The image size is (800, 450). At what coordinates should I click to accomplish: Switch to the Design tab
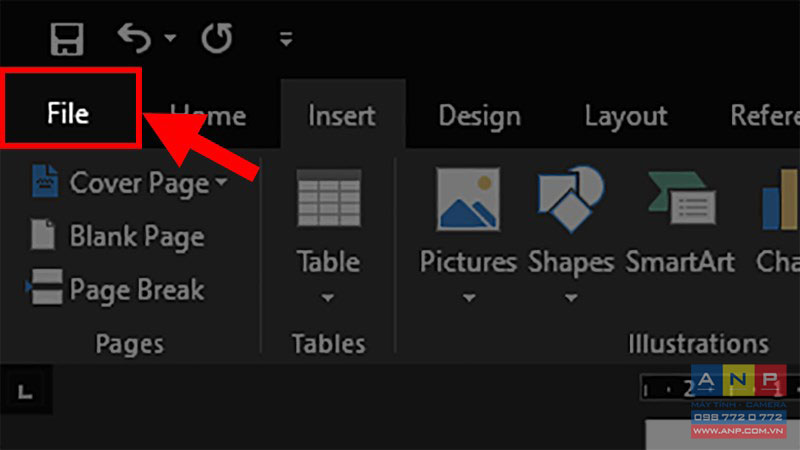(480, 116)
